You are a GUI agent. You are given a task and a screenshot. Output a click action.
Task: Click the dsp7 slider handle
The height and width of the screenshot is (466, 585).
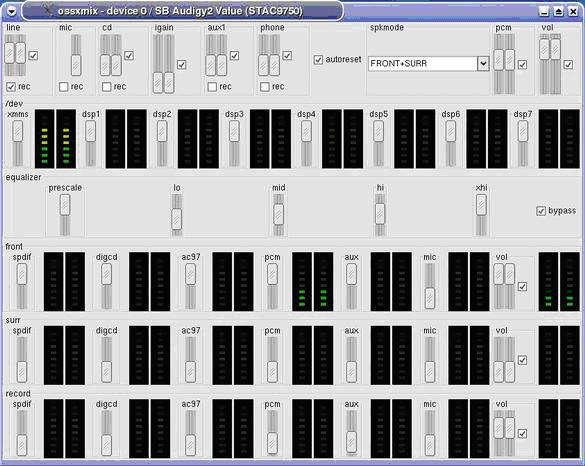(x=523, y=131)
